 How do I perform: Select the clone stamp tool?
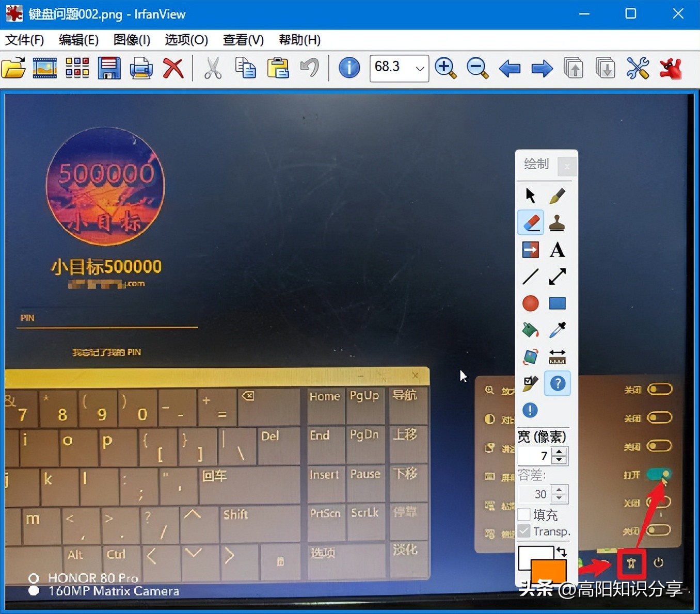557,223
